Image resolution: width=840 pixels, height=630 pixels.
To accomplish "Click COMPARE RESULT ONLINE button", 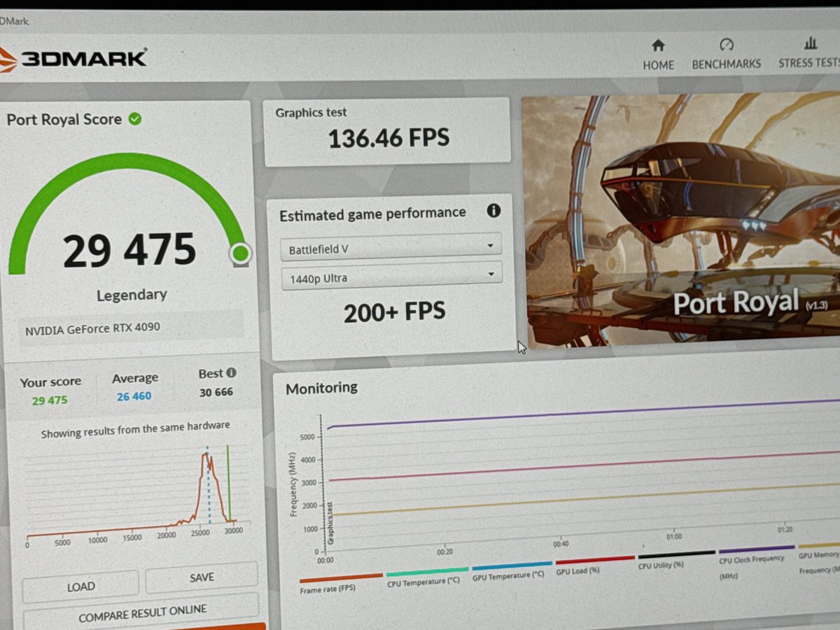I will coord(141,613).
